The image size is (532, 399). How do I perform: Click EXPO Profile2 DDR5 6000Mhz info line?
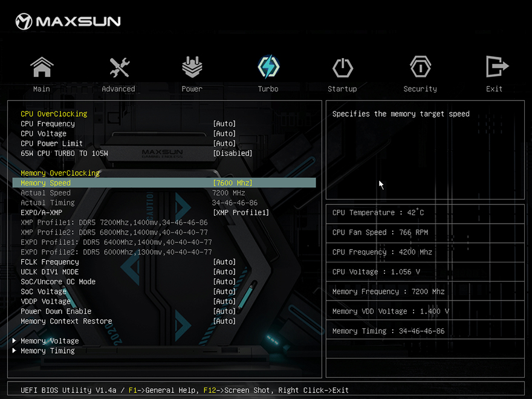pos(116,251)
